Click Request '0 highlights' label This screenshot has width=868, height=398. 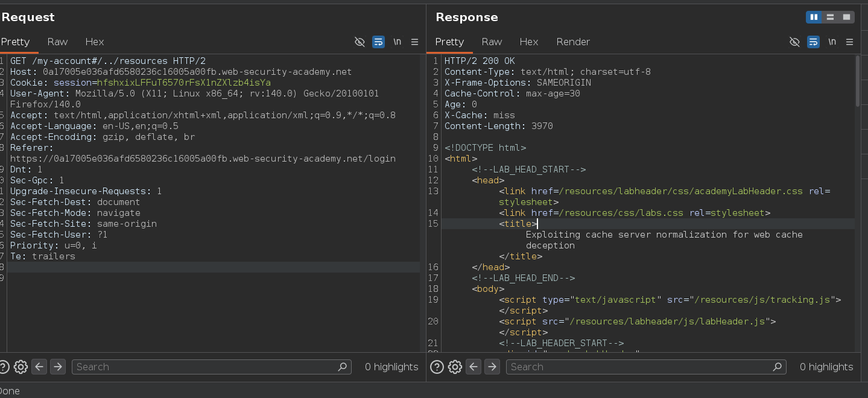tap(391, 367)
